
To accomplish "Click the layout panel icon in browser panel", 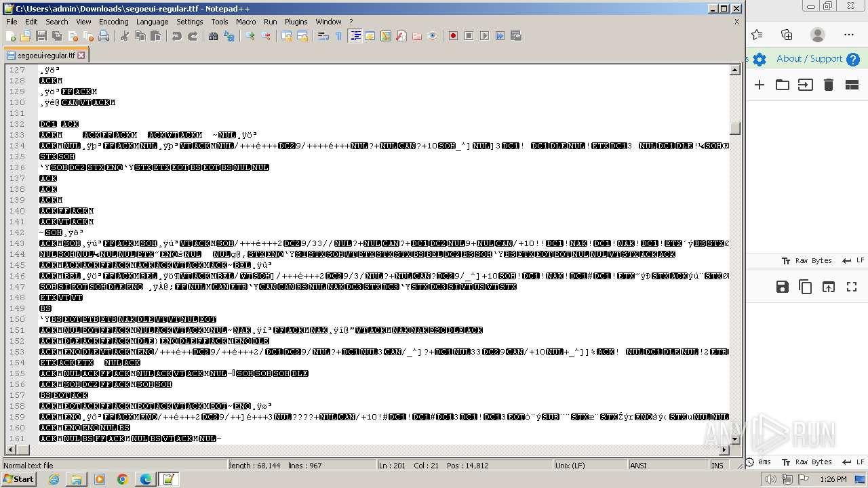I will pyautogui.click(x=852, y=85).
